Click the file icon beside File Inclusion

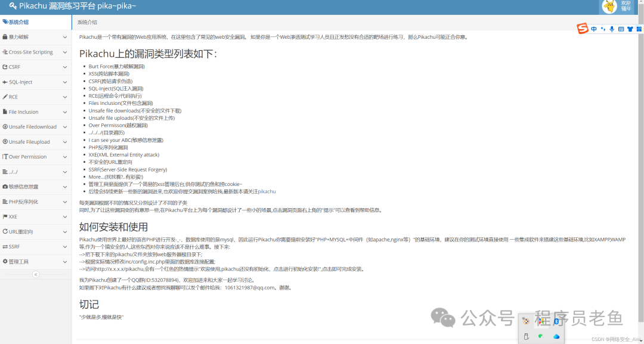point(5,111)
